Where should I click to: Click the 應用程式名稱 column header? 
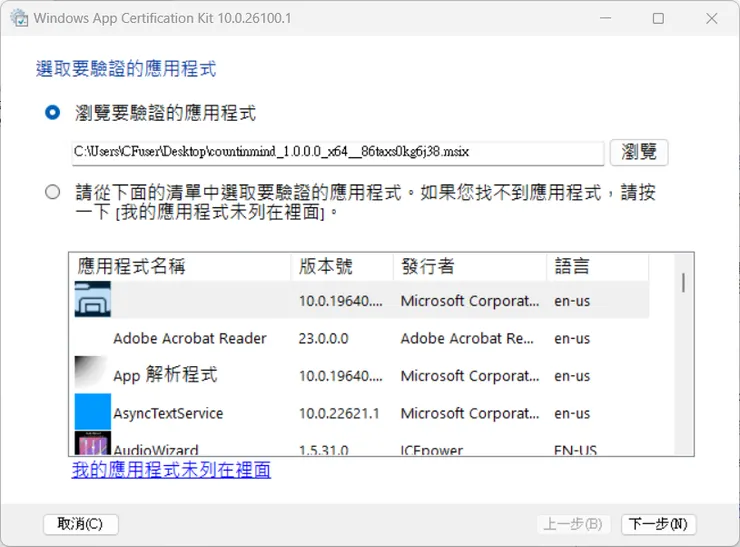pyautogui.click(x=179, y=266)
